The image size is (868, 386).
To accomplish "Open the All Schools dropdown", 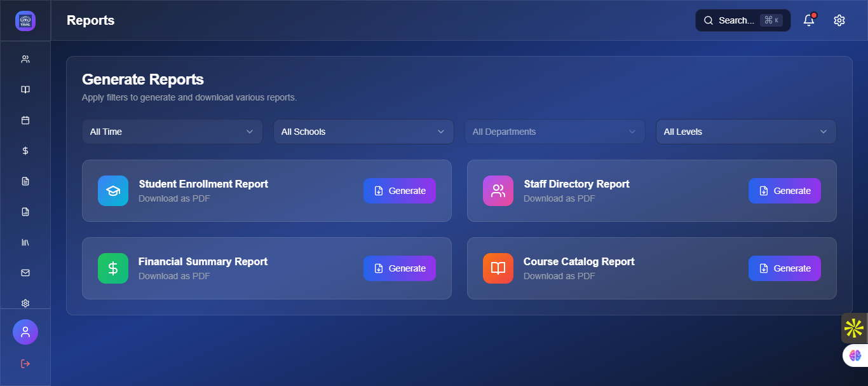I will click(x=363, y=132).
